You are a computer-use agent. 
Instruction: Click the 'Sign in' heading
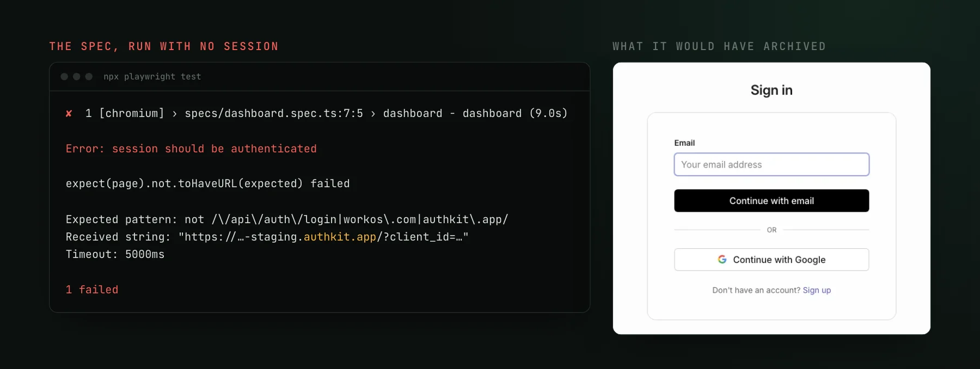pyautogui.click(x=771, y=90)
